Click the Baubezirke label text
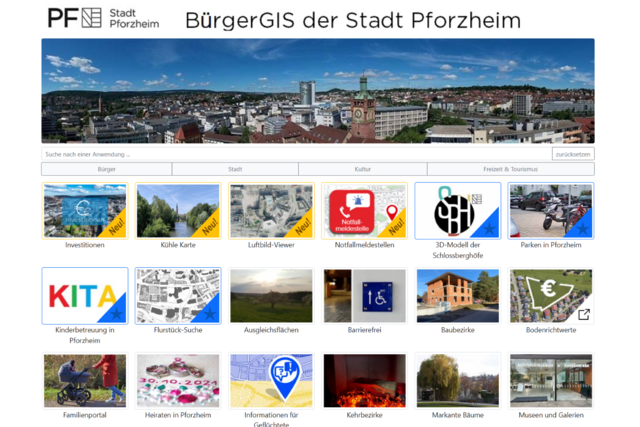The image size is (640, 427). pyautogui.click(x=458, y=330)
